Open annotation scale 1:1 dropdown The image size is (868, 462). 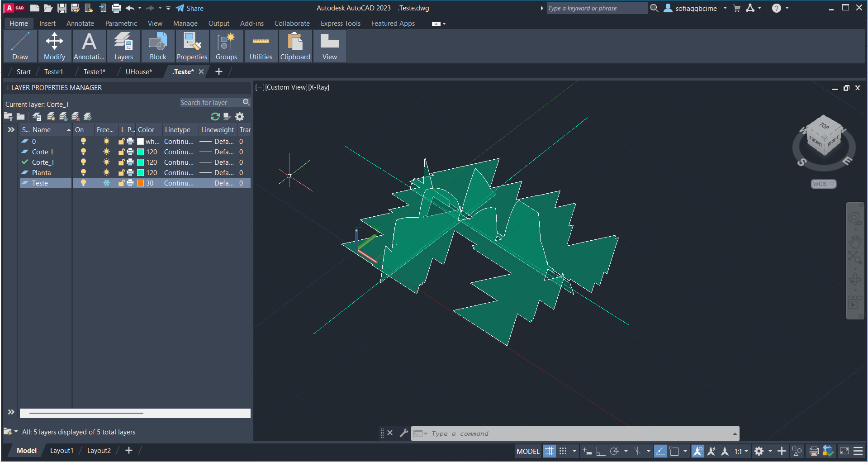741,451
